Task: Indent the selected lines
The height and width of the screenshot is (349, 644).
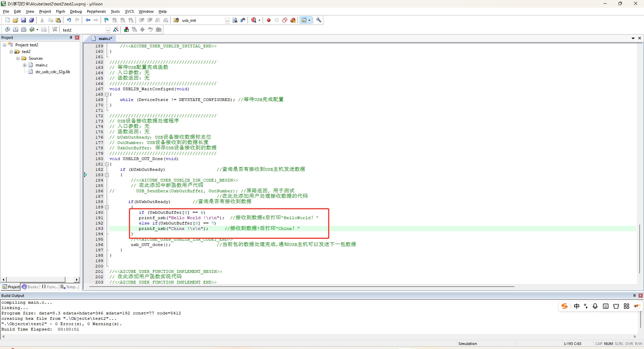Action: (x=142, y=20)
